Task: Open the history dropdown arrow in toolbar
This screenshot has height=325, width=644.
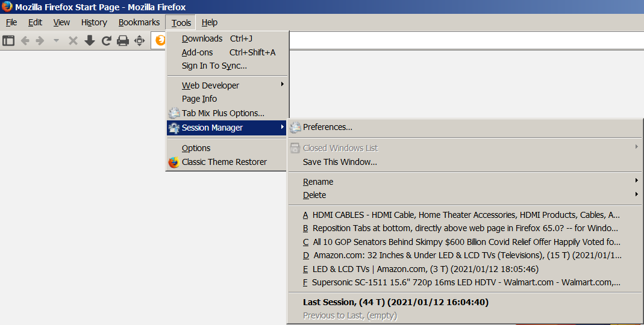Action: 56,40
